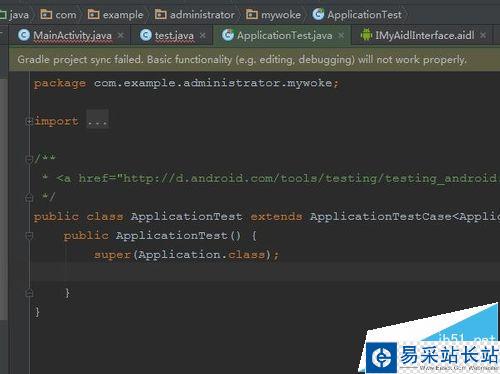Close the test.java tab
The width and height of the screenshot is (500, 374).
click(202, 35)
